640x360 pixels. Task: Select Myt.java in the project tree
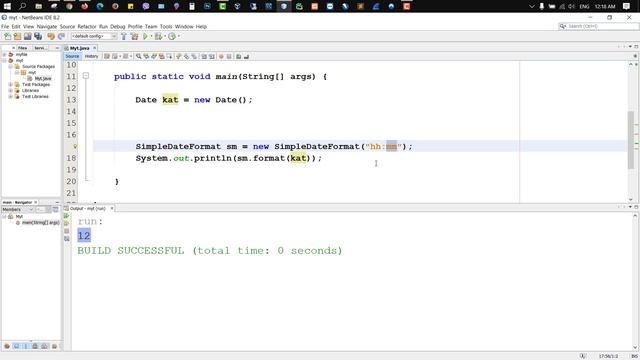42,78
